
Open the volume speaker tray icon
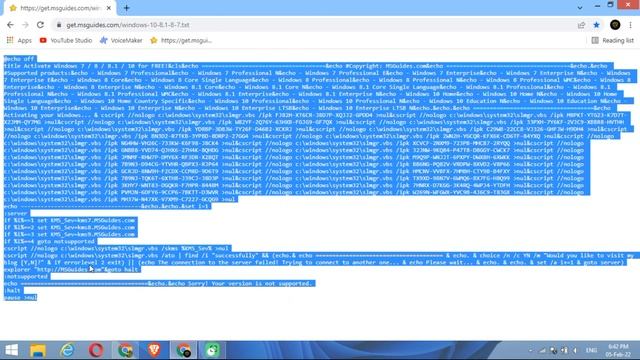pos(575,350)
